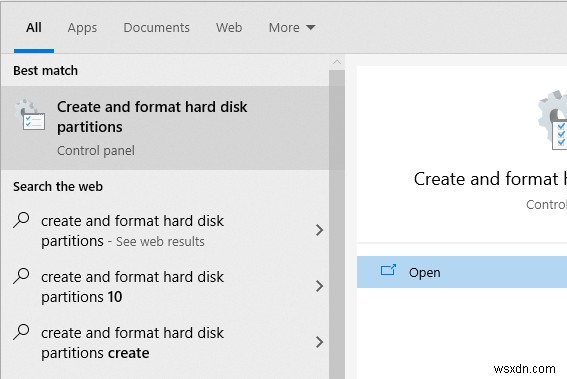Image resolution: width=567 pixels, height=379 pixels.
Task: Click the results list vertical scrollbar thumb
Action: coord(337,224)
